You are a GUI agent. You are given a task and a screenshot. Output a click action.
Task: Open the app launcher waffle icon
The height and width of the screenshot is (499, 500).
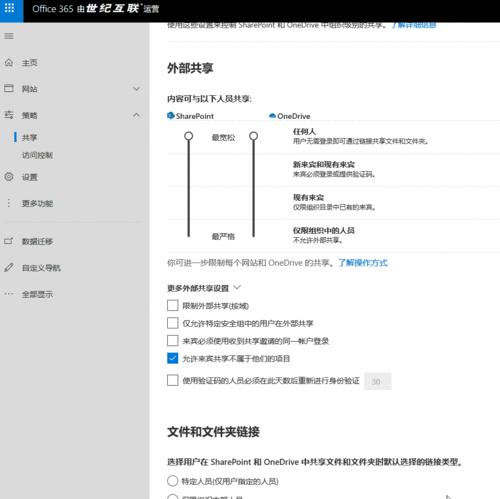pos(10,8)
